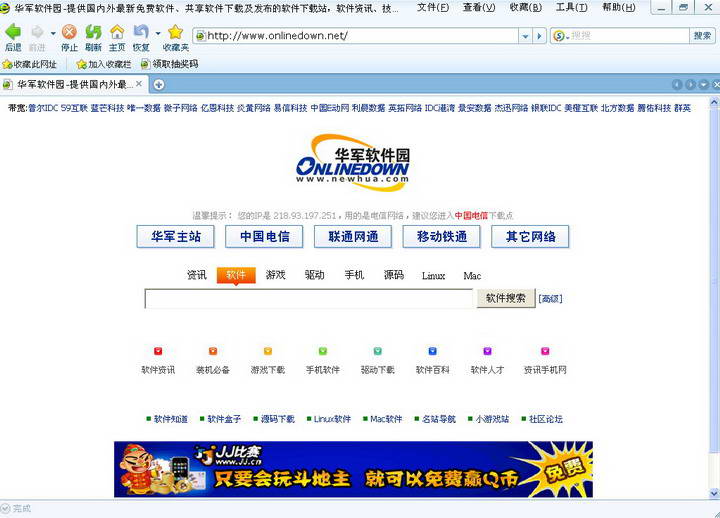This screenshot has height=518, width=720.
Task: Click the 联通网通 button
Action: (x=353, y=236)
